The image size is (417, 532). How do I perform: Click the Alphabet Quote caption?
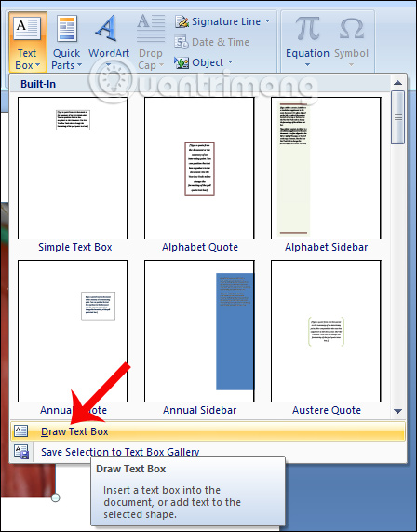[x=200, y=247]
